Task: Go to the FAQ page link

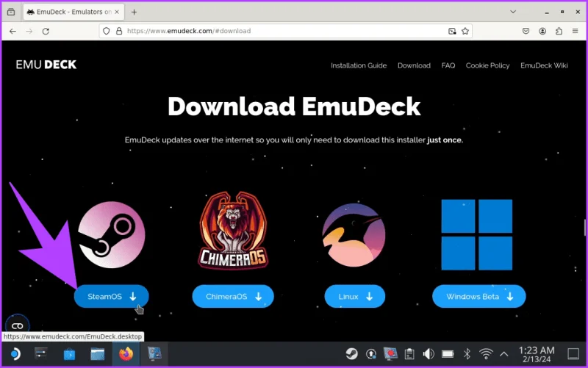Action: [x=448, y=65]
